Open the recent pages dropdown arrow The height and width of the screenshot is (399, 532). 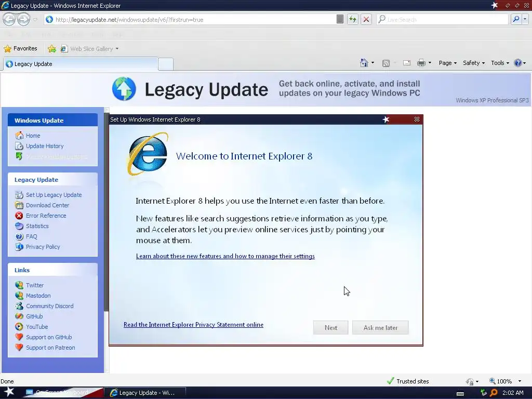coord(35,20)
